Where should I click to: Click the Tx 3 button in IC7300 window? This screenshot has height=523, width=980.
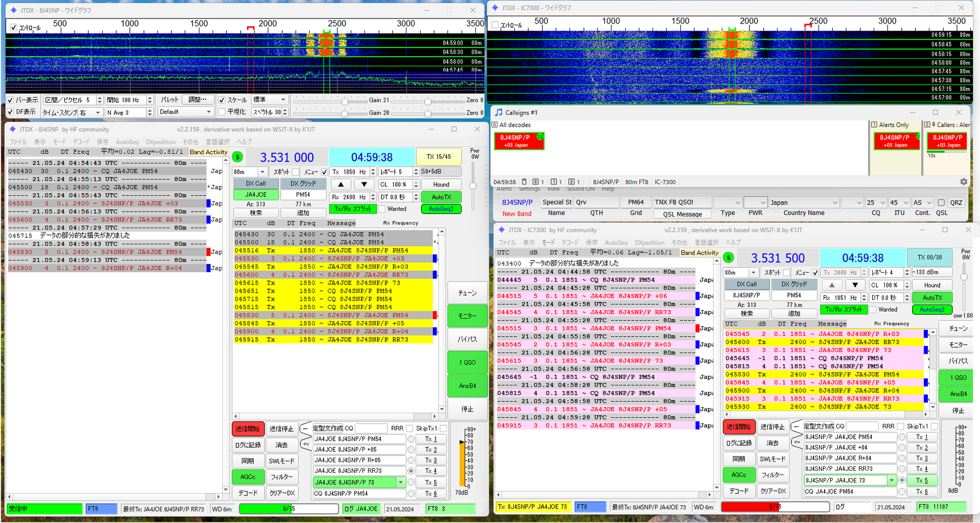click(x=922, y=458)
